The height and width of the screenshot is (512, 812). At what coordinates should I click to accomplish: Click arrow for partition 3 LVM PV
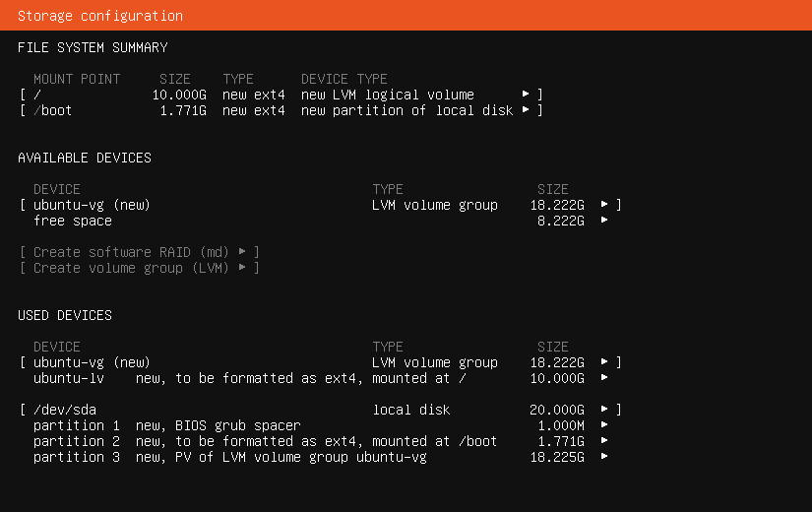[604, 457]
